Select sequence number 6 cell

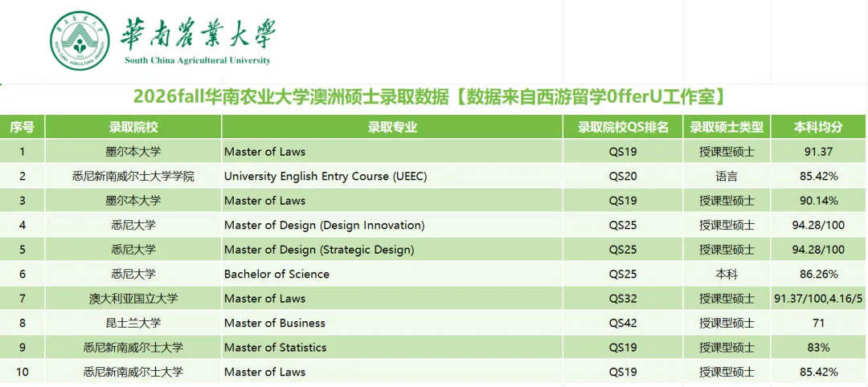point(23,275)
